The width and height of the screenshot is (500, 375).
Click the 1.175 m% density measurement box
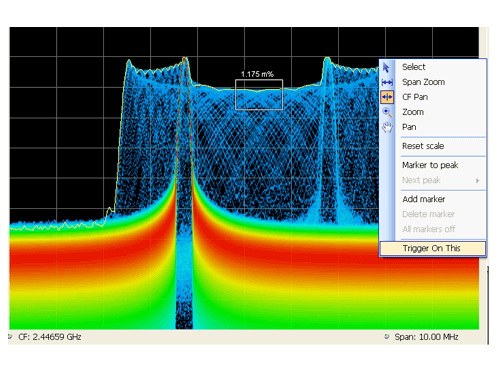(259, 95)
